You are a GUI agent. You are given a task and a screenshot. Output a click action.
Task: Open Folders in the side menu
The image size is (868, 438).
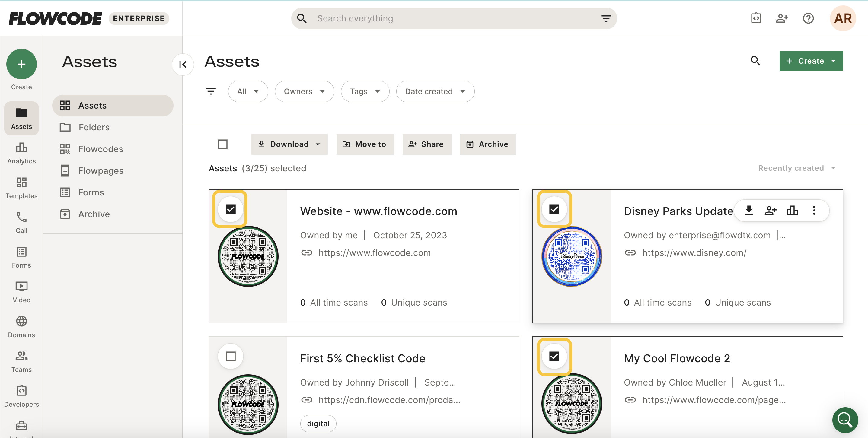[113, 127]
